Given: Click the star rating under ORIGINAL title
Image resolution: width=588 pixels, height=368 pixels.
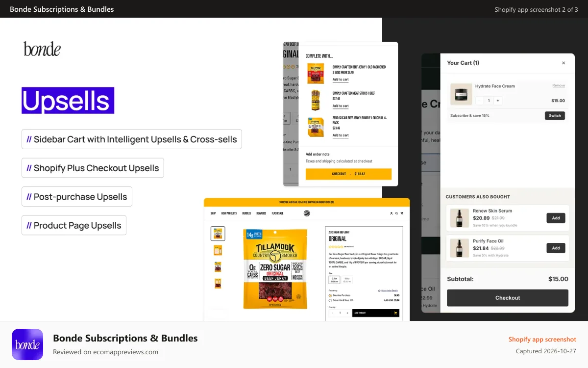Looking at the screenshot, I should (x=336, y=247).
